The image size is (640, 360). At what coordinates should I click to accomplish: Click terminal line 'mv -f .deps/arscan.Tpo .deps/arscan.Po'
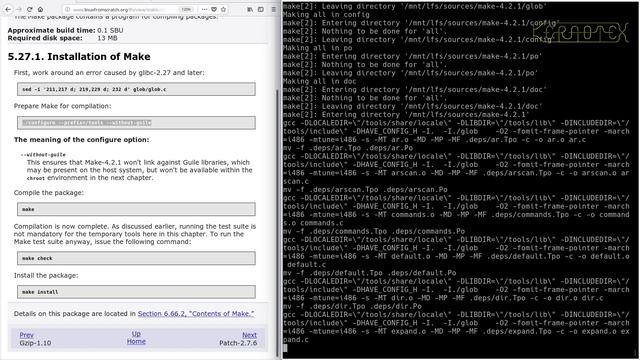coord(365,189)
